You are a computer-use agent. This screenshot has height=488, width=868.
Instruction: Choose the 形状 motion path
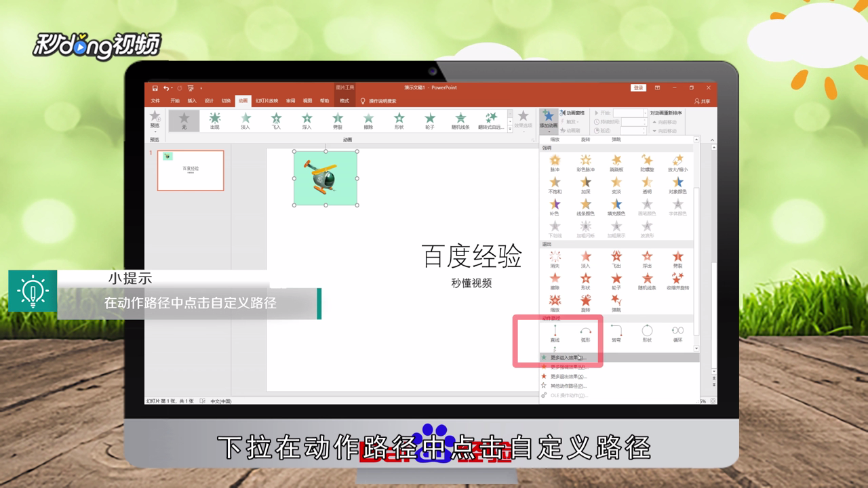(x=647, y=333)
